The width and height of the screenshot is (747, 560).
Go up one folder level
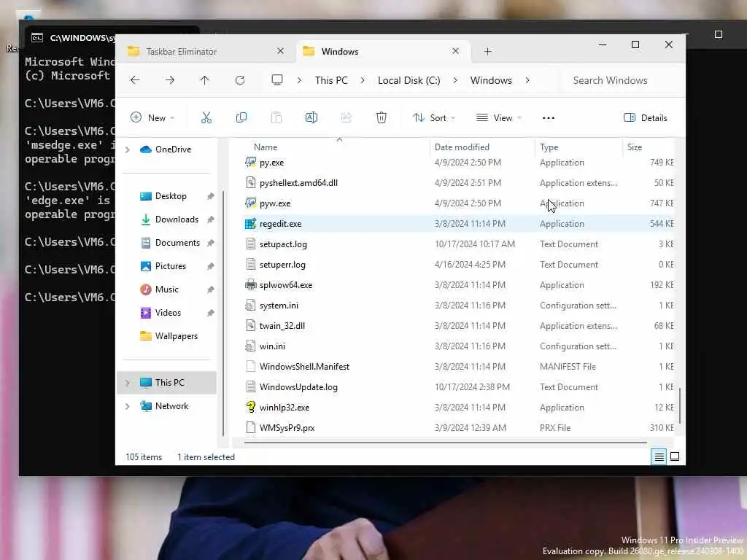[x=205, y=80]
